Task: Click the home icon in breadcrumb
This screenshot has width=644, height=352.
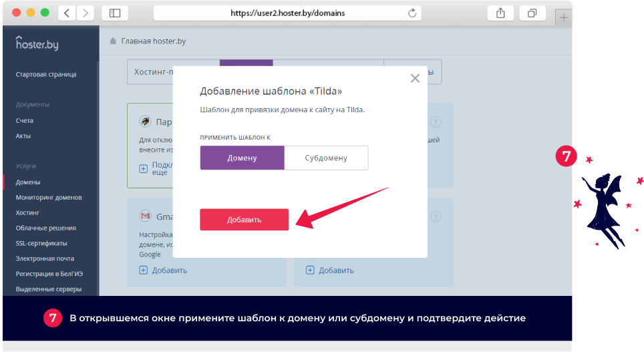Action: 113,41
